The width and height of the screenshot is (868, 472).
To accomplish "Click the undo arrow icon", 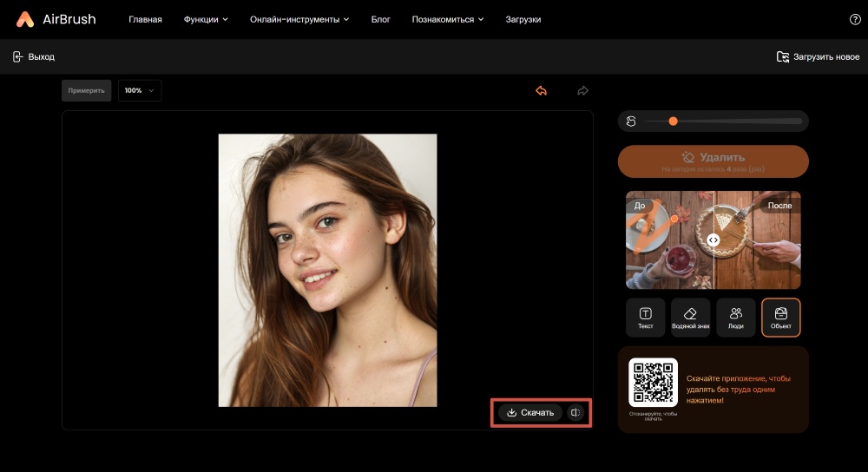I will 541,91.
